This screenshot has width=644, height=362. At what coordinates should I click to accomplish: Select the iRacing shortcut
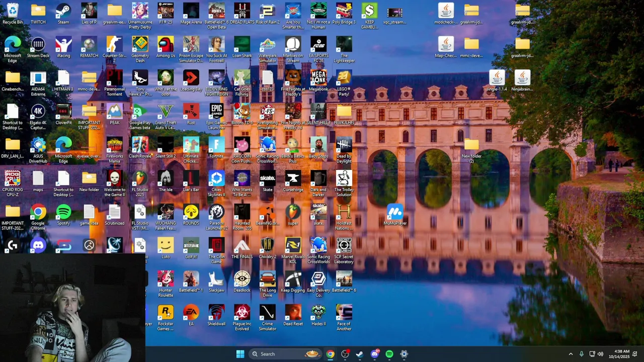(x=63, y=47)
